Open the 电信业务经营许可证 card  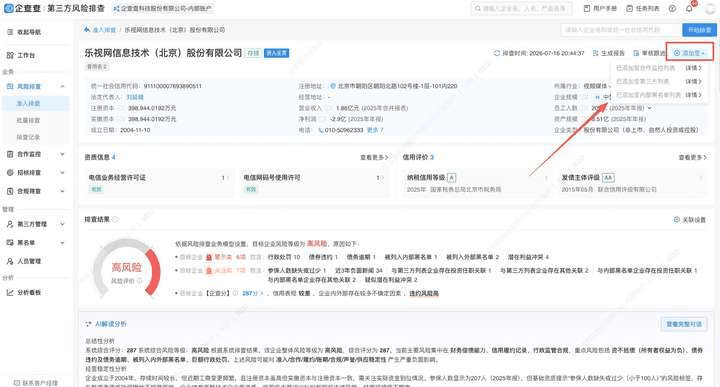pyautogui.click(x=159, y=183)
